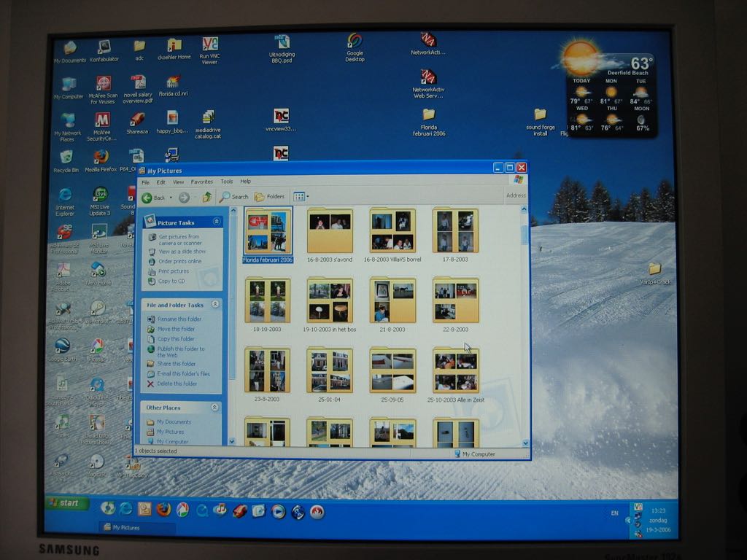Viewport: 747px width, 560px height.
Task: Click 'View as a slide show' link
Action: [182, 252]
